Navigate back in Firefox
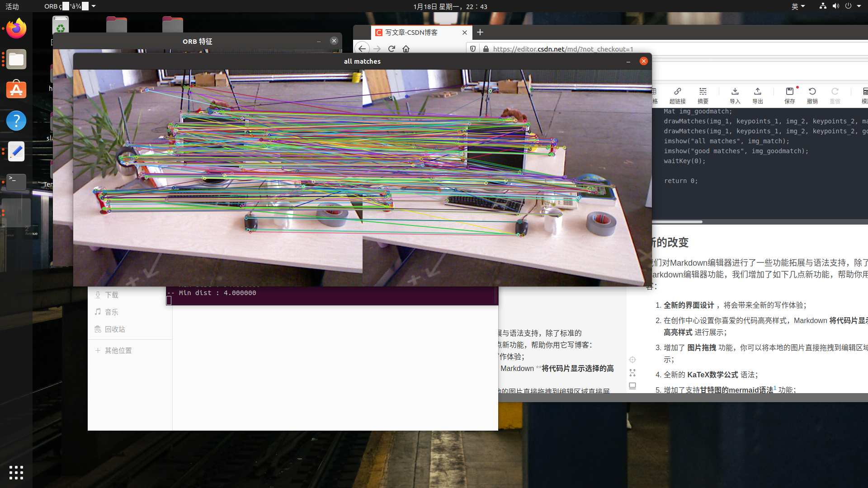868x488 pixels. (362, 49)
